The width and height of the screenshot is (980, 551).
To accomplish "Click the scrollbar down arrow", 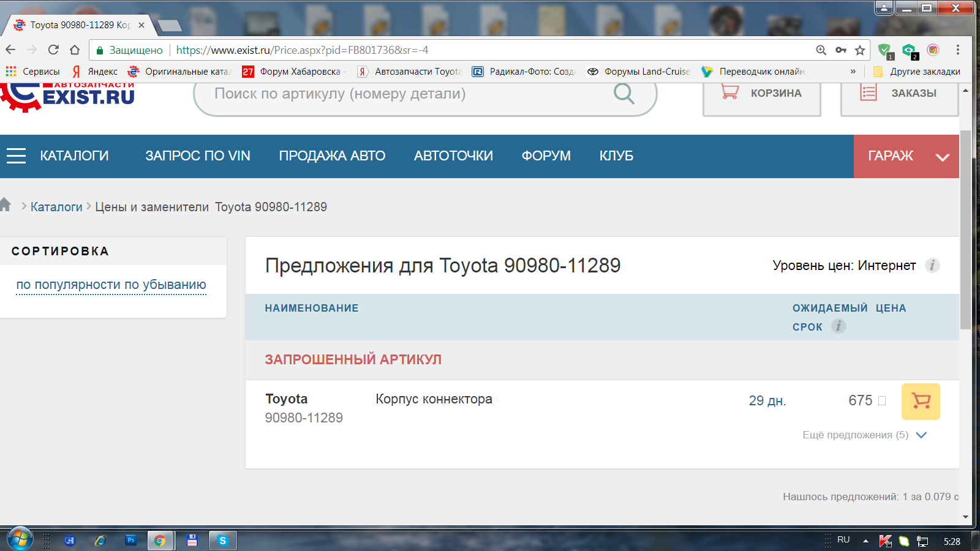I will point(965,517).
